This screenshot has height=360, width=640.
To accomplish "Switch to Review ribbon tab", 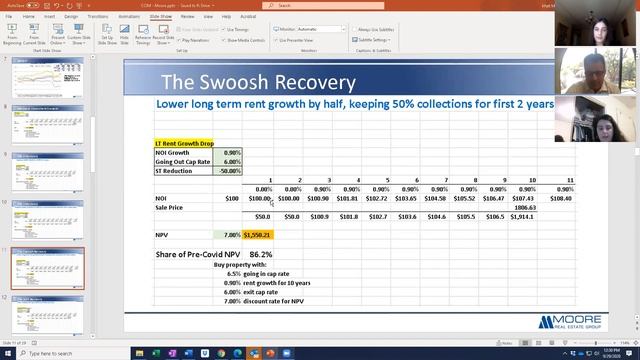I will pyautogui.click(x=187, y=17).
